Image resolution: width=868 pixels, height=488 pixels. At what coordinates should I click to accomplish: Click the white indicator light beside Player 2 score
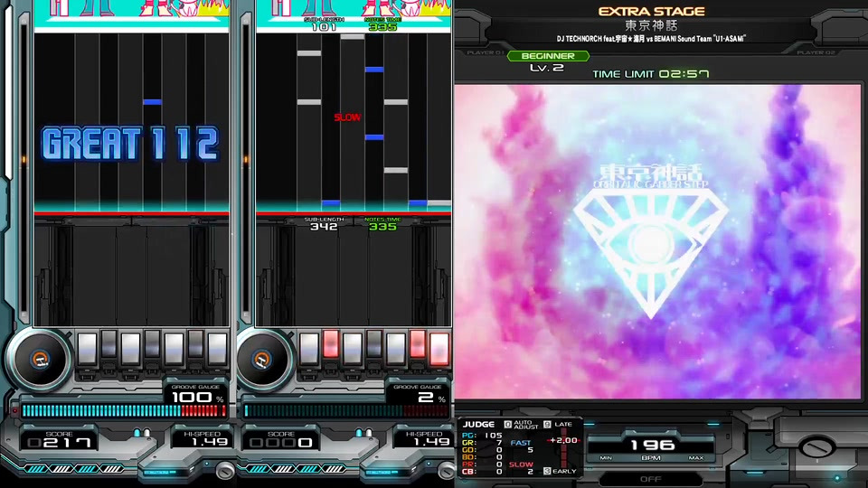tap(369, 433)
